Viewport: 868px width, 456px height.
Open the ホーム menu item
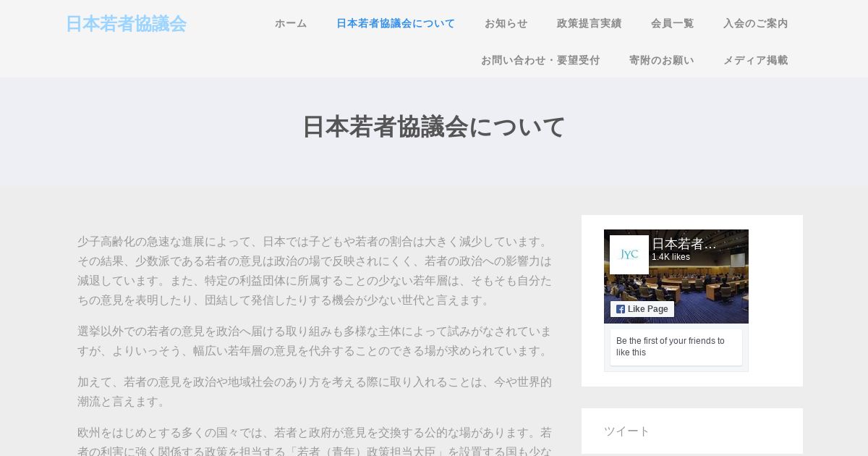point(291,23)
